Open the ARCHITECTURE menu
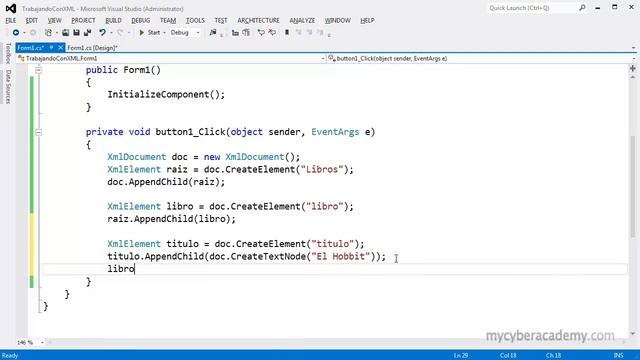Image resolution: width=640 pixels, height=360 pixels. point(258,20)
